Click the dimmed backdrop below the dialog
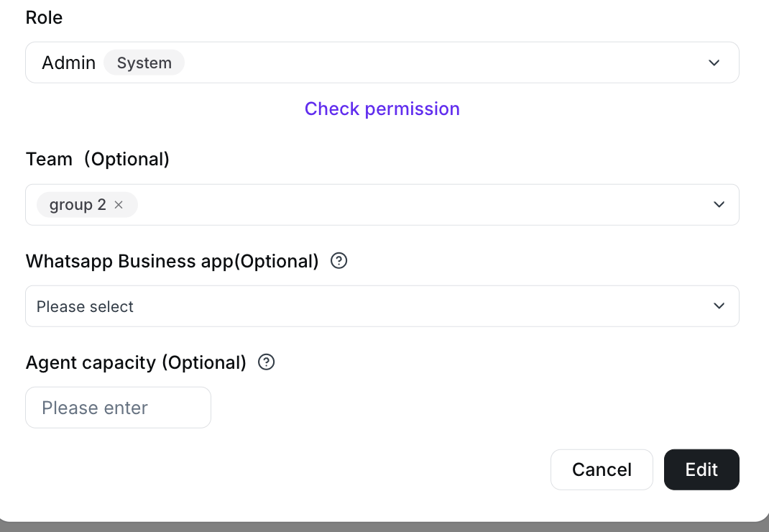The image size is (769, 532). tap(384, 528)
